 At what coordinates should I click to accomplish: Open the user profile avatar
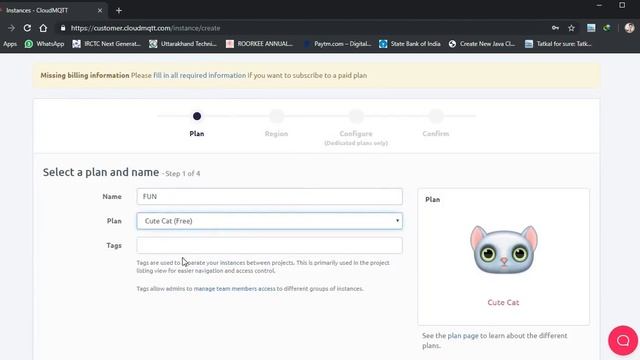point(629,28)
